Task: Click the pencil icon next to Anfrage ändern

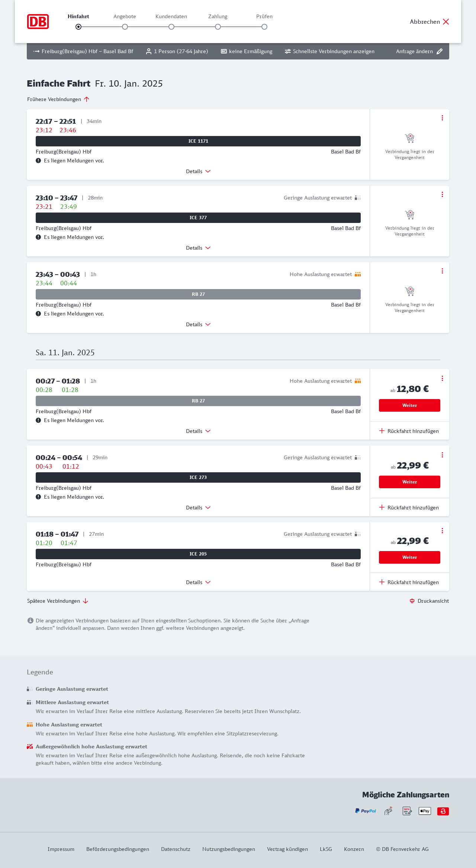Action: coord(440,51)
